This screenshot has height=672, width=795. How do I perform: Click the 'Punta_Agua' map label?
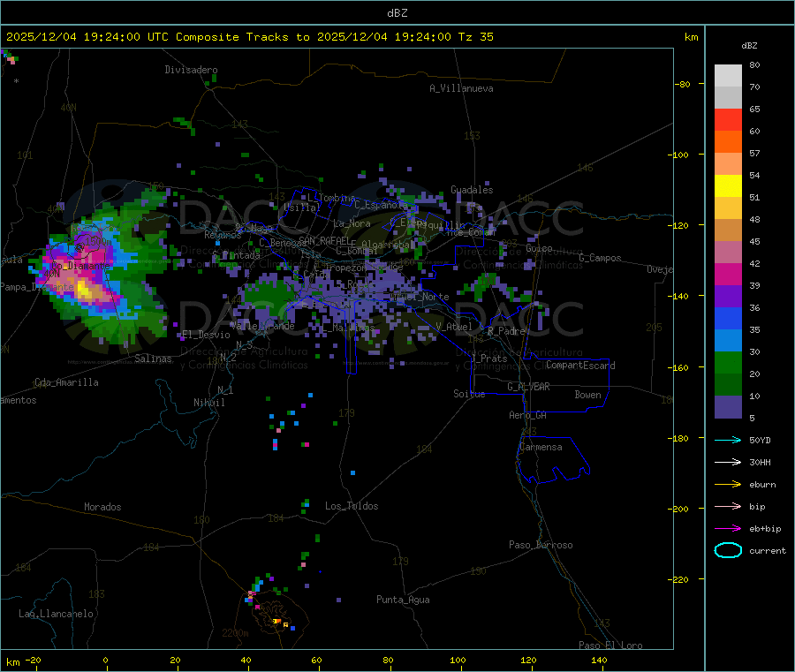[x=403, y=600]
